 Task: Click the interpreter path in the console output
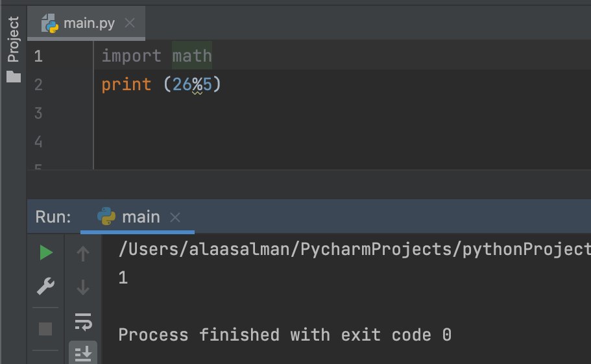coord(354,249)
